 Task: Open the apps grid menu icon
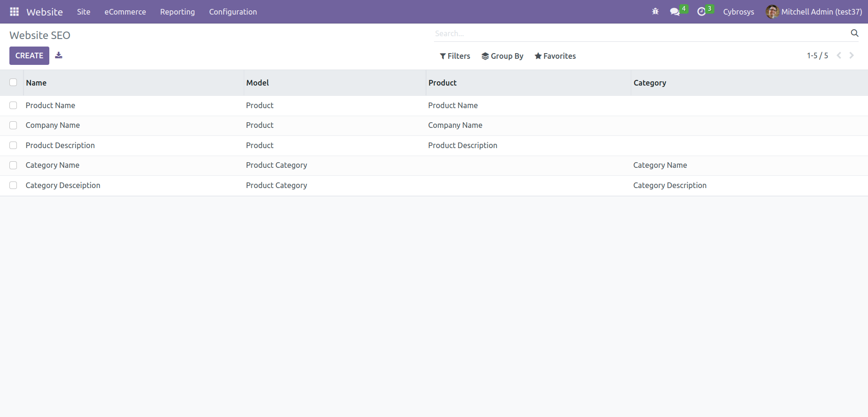(x=15, y=12)
